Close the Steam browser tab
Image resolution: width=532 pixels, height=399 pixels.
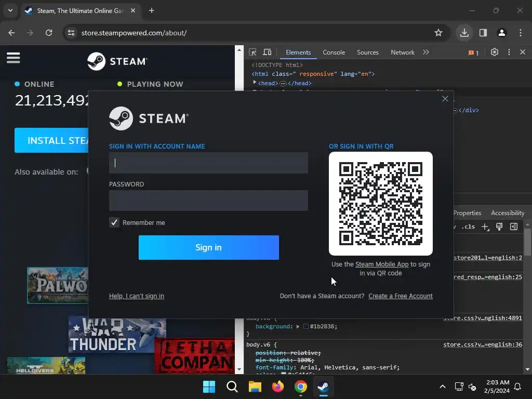tap(133, 10)
